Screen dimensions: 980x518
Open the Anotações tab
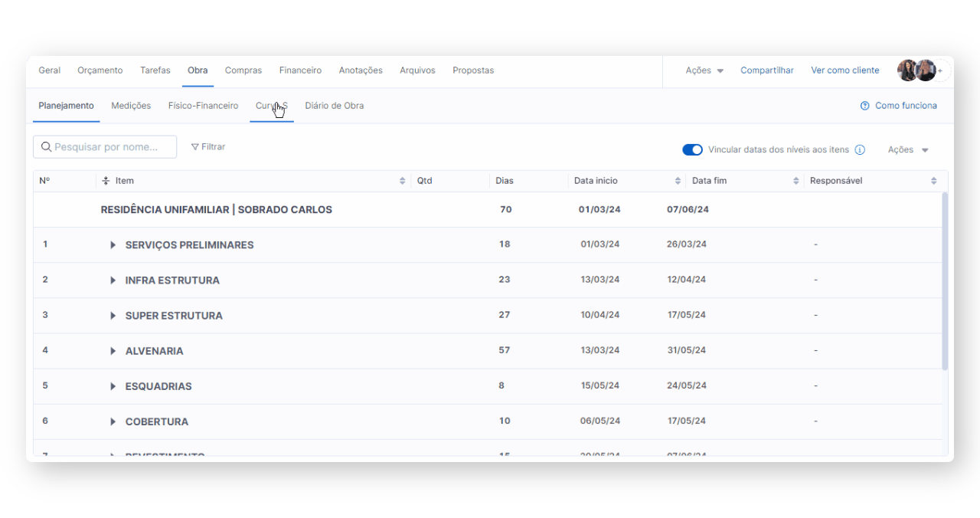point(361,70)
